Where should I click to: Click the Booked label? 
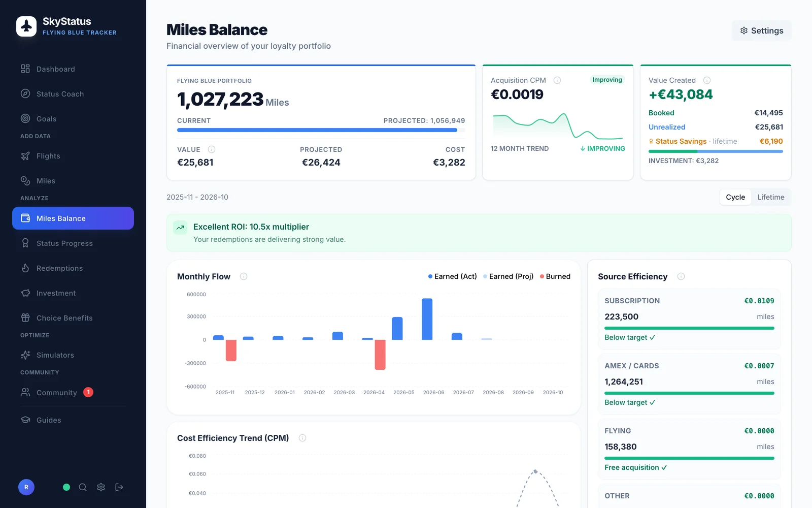pyautogui.click(x=661, y=113)
